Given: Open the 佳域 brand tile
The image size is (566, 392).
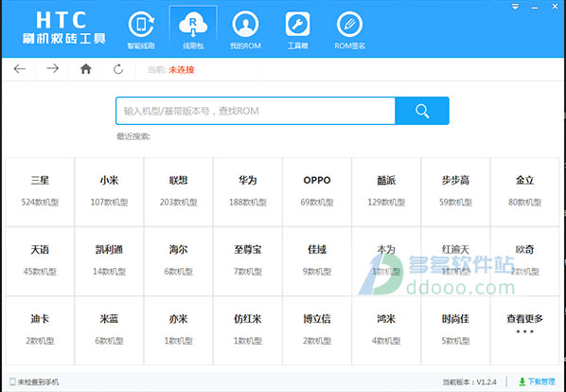Looking at the screenshot, I should point(317,261).
